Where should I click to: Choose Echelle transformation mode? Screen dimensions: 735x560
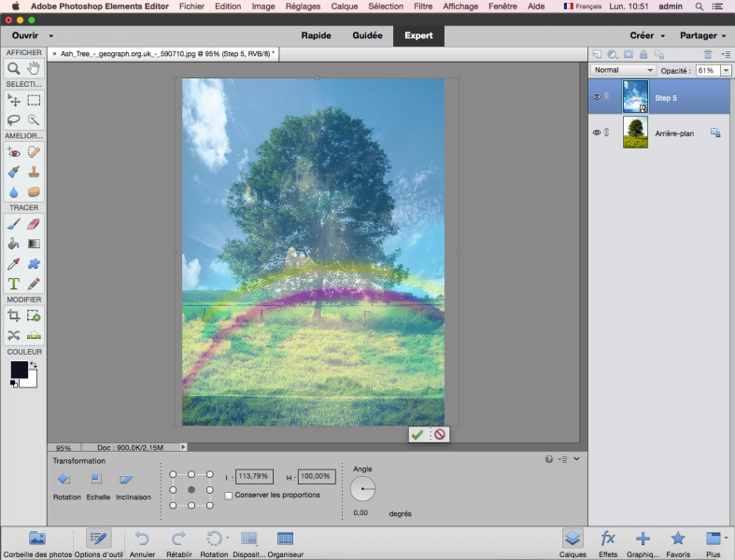point(98,487)
